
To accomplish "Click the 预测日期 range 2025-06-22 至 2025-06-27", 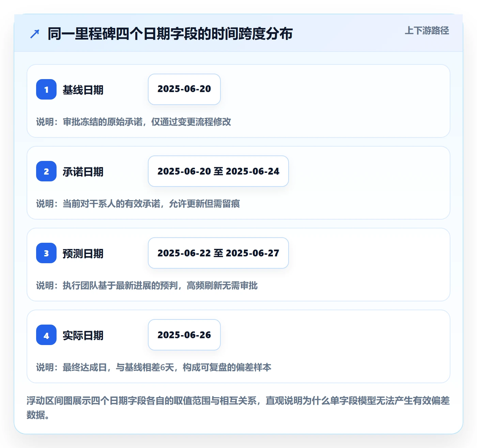I will tap(218, 253).
